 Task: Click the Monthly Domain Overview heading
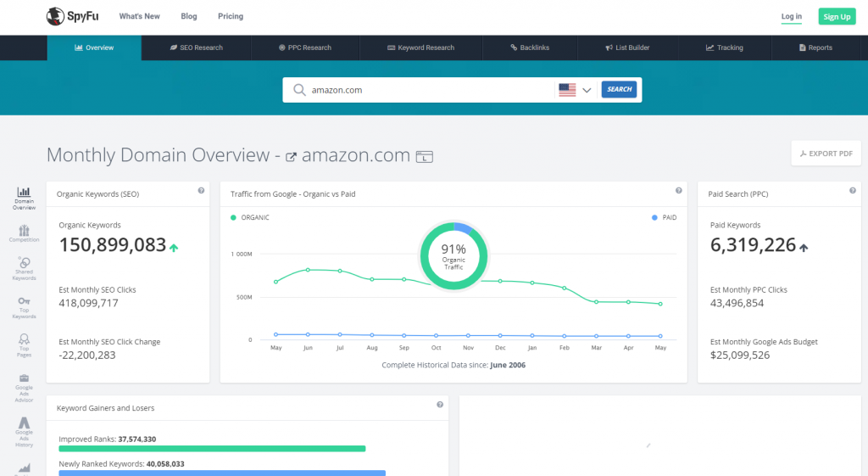[158, 155]
